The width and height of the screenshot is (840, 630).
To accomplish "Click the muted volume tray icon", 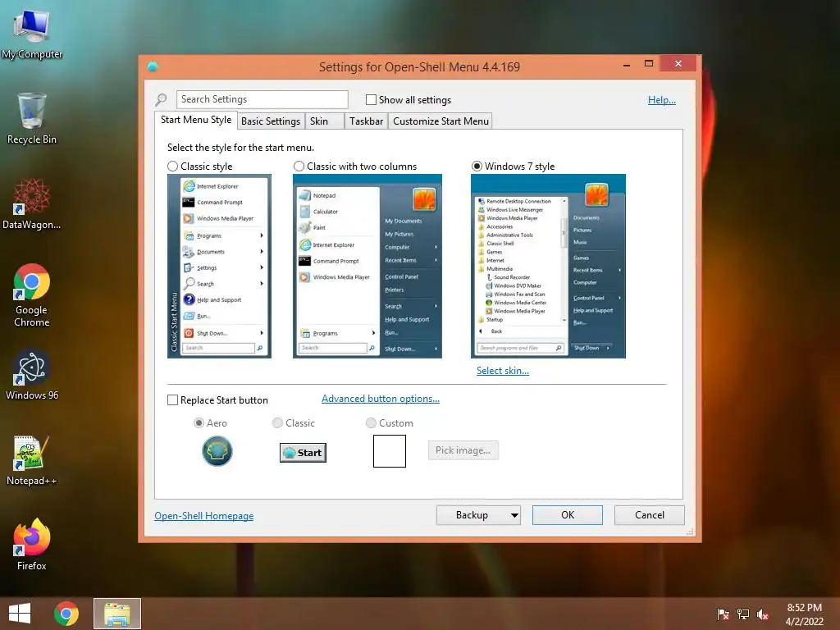I will 763,614.
